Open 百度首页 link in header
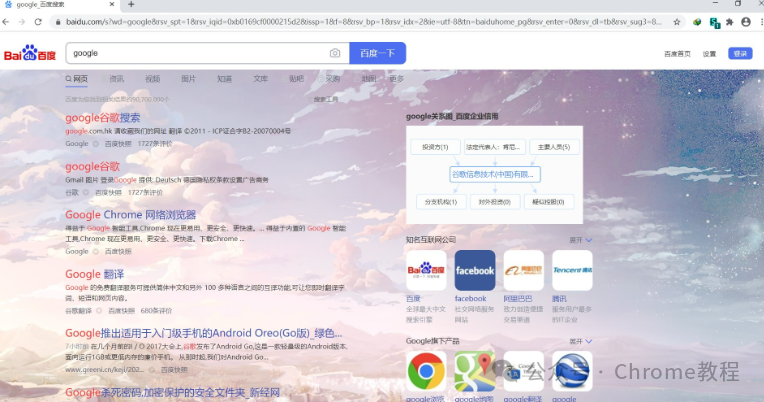 (677, 54)
